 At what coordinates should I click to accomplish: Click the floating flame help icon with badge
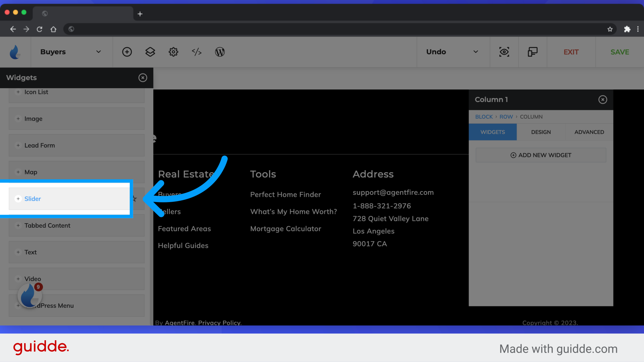(30, 296)
